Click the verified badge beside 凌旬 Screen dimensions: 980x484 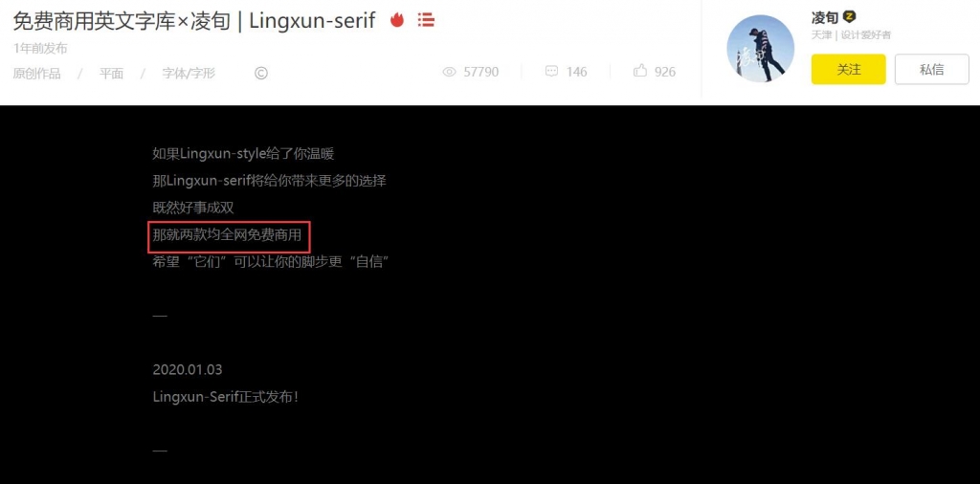click(850, 17)
